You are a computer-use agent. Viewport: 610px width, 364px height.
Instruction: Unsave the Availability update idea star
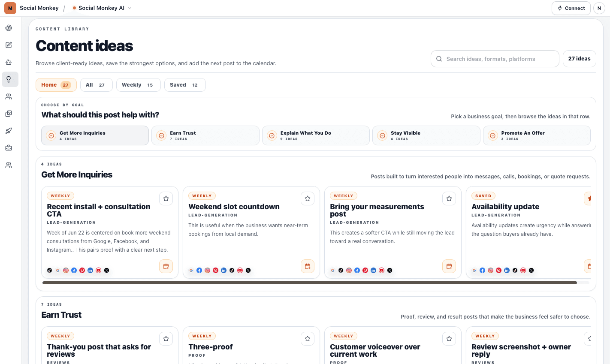pyautogui.click(x=588, y=199)
